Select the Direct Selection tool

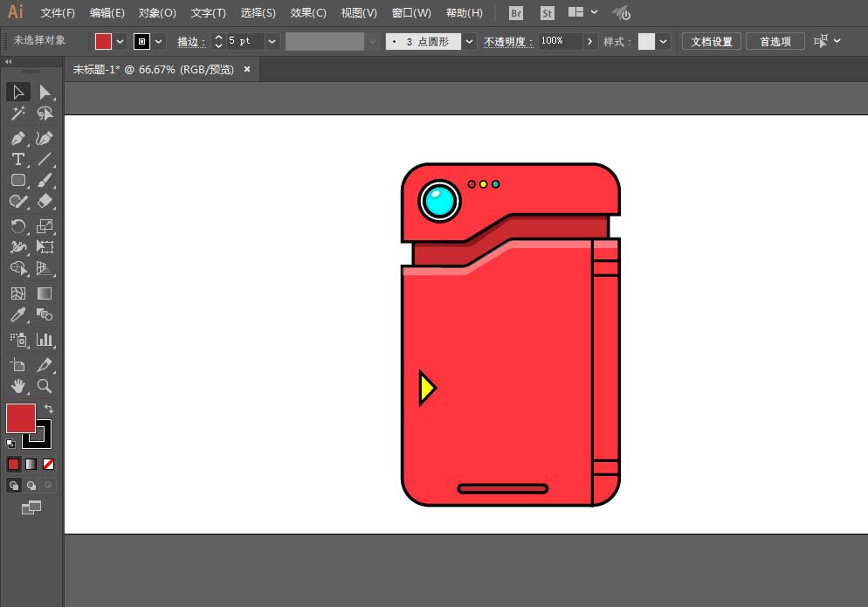point(45,92)
